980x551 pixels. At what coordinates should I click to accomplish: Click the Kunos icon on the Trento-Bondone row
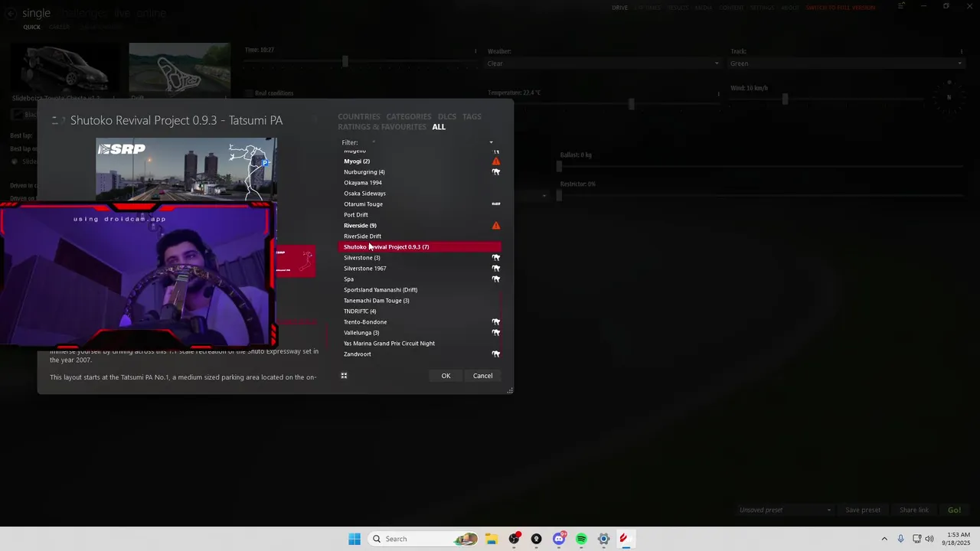496,322
